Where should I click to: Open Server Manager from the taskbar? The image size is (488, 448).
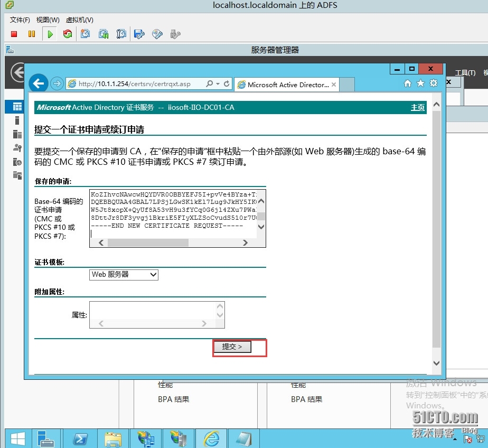tap(46, 438)
